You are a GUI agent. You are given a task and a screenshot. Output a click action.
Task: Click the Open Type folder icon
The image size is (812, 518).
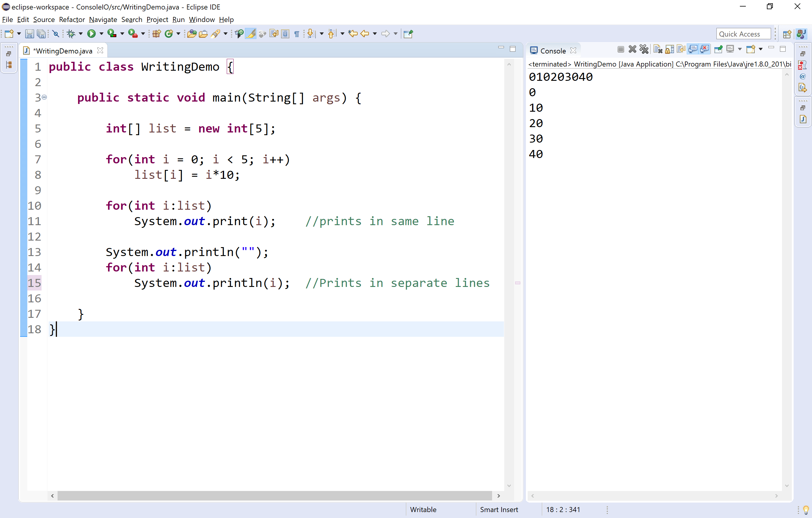pos(191,34)
